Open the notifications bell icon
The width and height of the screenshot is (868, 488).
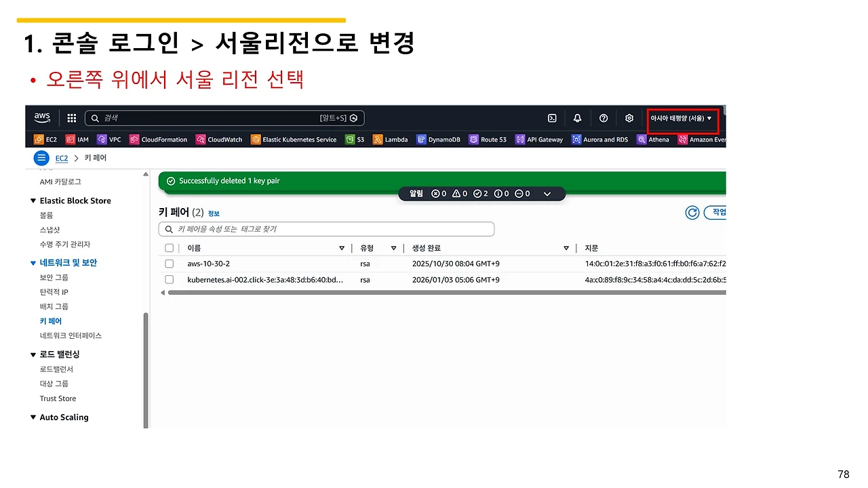(x=577, y=118)
